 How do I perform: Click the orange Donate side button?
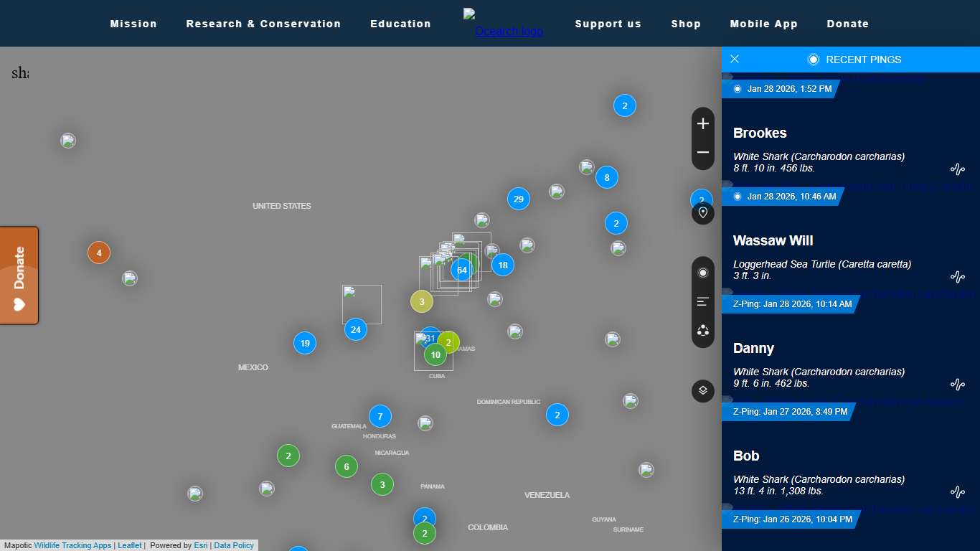(x=19, y=275)
